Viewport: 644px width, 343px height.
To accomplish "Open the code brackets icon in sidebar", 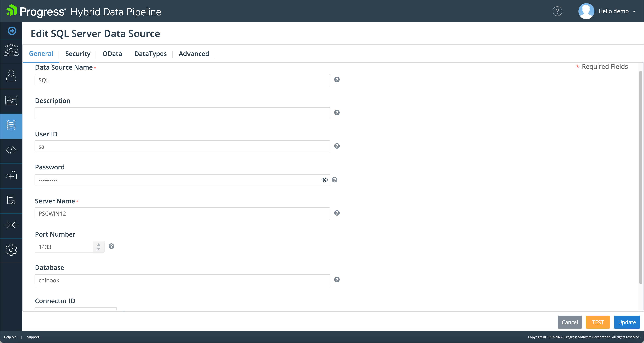I will pyautogui.click(x=11, y=150).
